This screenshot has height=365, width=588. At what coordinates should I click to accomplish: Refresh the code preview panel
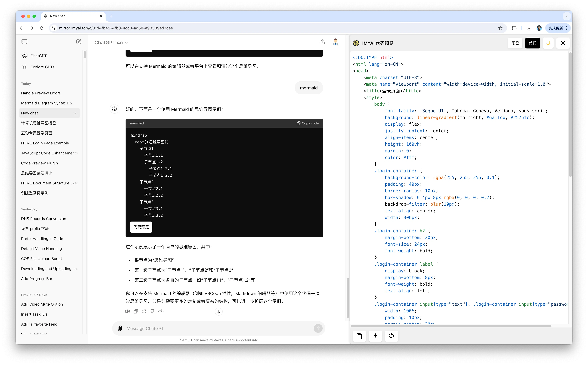[391, 336]
